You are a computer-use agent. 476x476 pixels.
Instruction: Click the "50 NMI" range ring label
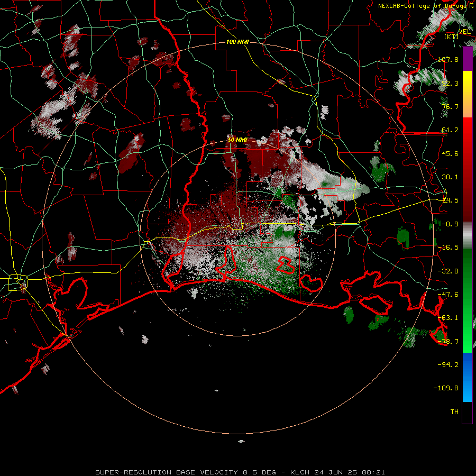(237, 140)
